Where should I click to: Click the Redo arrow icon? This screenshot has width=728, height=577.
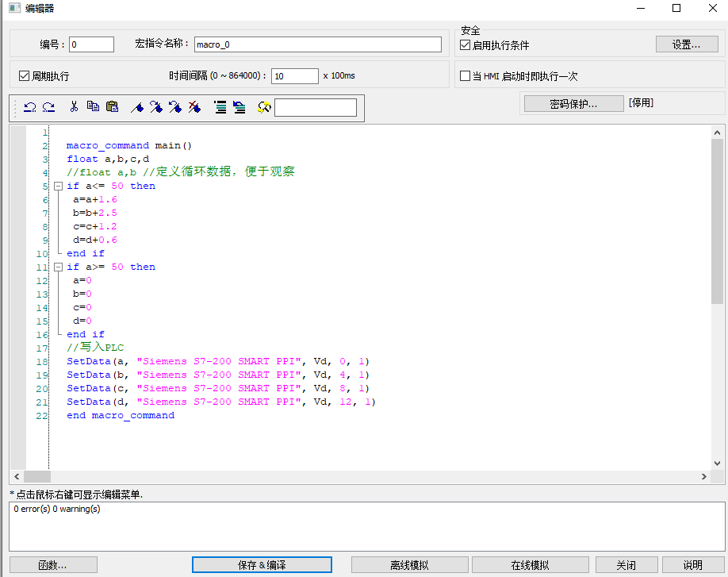48,107
